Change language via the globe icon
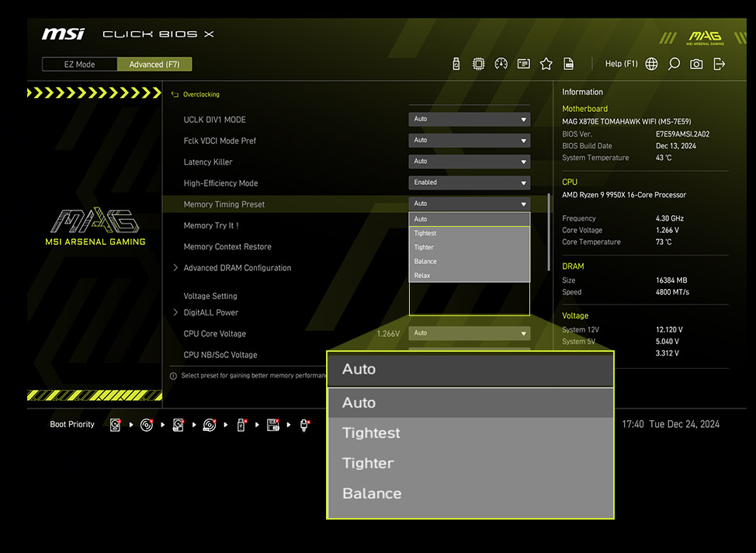Screen dimensions: 756x553 point(652,64)
